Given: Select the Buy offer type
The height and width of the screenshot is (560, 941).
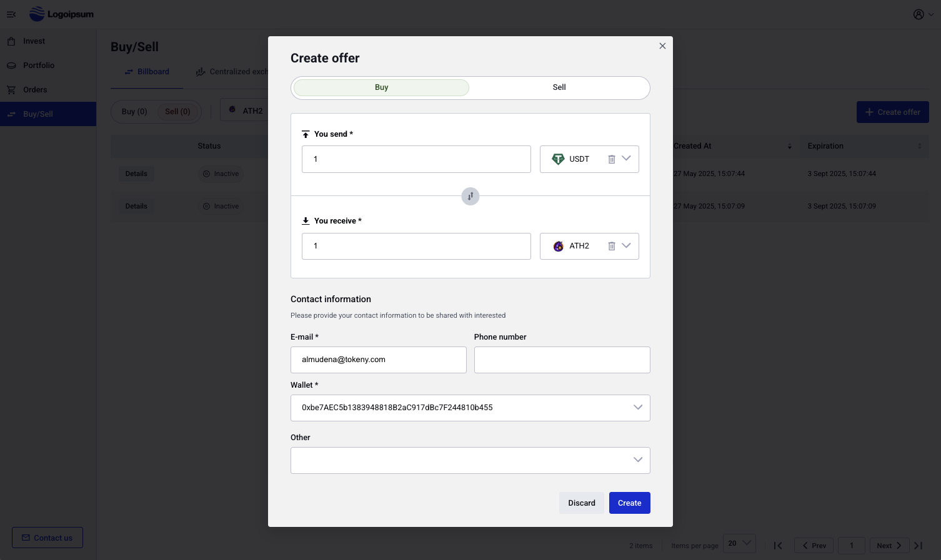Looking at the screenshot, I should 381,87.
